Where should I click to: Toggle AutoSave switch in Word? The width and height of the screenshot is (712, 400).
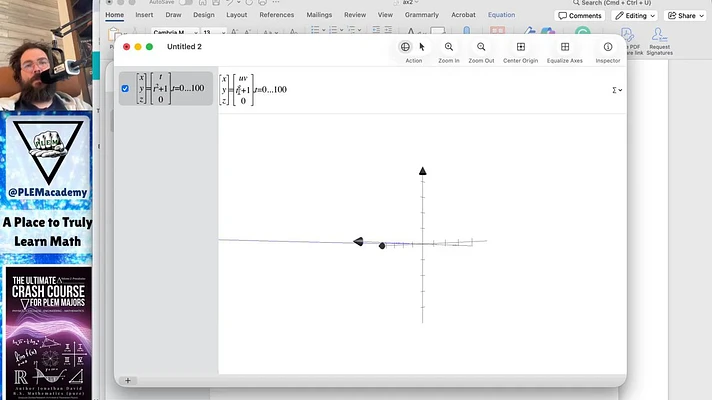pyautogui.click(x=185, y=2)
